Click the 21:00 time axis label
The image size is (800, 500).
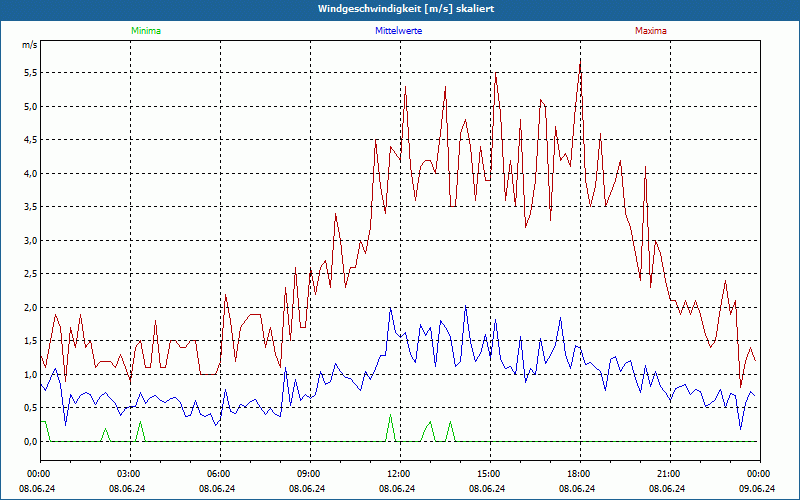pos(669,473)
